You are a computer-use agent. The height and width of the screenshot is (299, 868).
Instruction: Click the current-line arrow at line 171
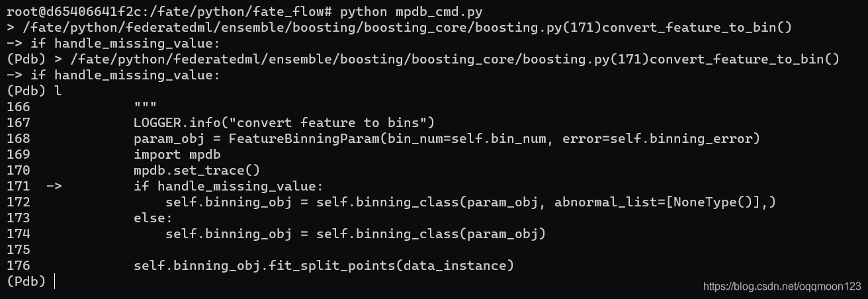(54, 186)
